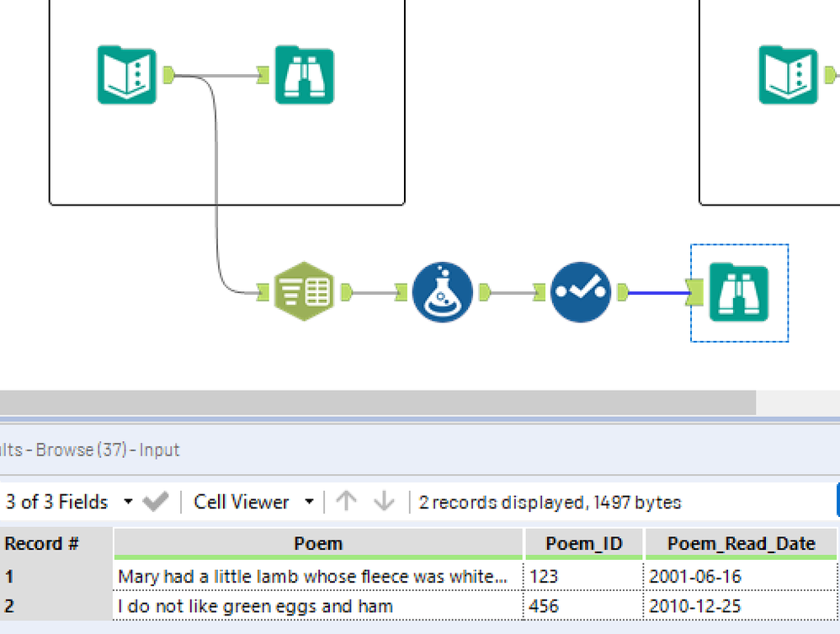This screenshot has height=634, width=840.
Task: Click the Poem_ID column header
Action: coord(584,543)
